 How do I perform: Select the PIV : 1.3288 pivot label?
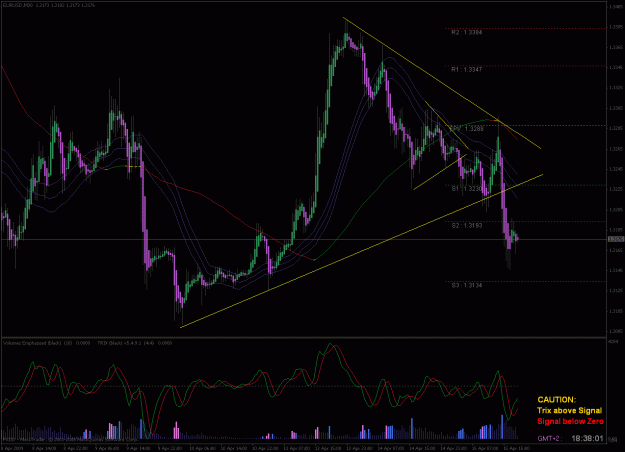(x=467, y=129)
